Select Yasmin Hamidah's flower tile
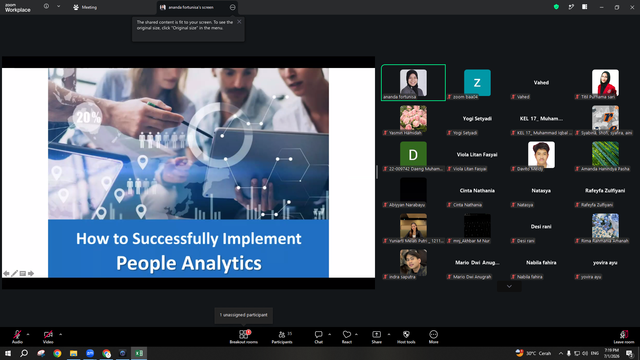The width and height of the screenshot is (640, 360). pyautogui.click(x=413, y=118)
